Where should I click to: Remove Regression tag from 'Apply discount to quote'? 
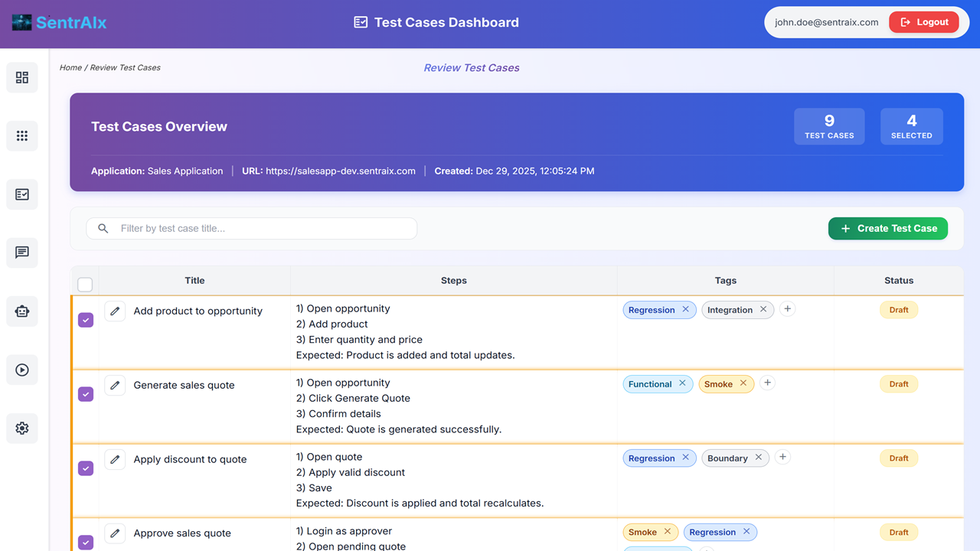(685, 458)
